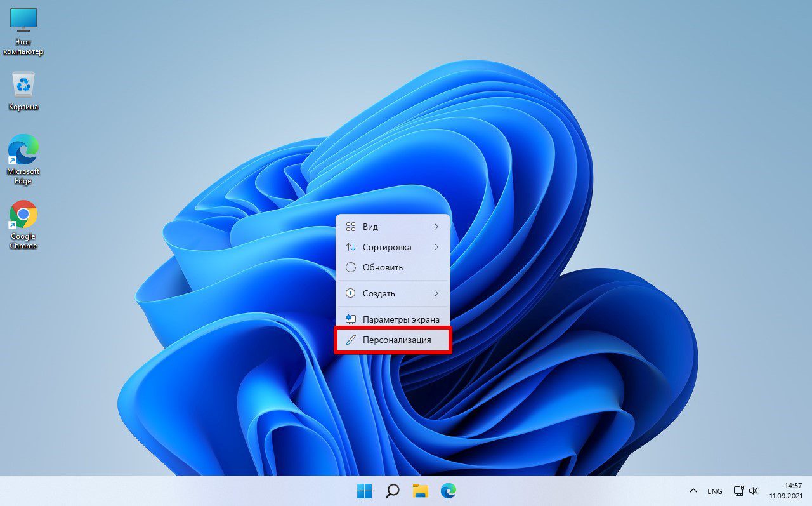812x506 pixels.
Task: Choose "Вид" in the context menu
Action: point(393,227)
